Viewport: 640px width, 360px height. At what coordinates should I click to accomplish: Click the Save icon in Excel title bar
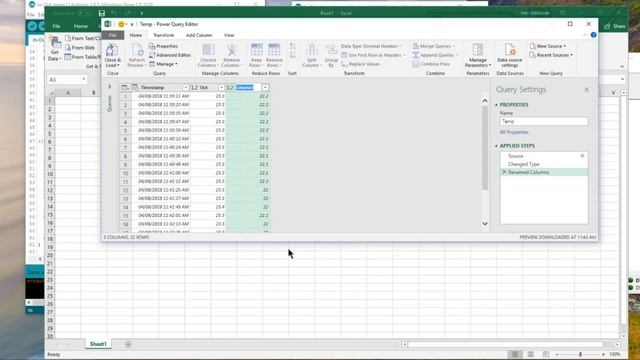tap(102, 13)
